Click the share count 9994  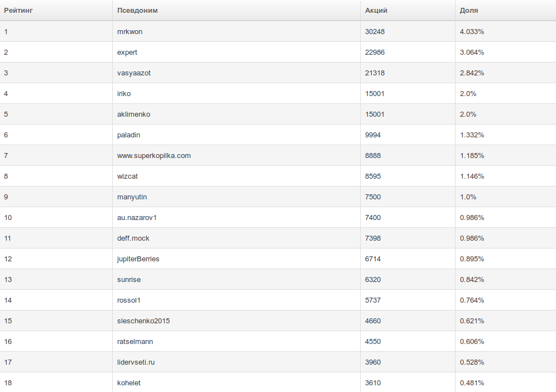373,135
